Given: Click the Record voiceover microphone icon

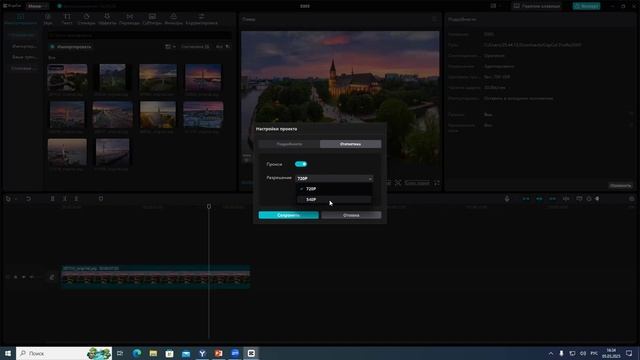Looking at the screenshot, I should click(x=507, y=199).
